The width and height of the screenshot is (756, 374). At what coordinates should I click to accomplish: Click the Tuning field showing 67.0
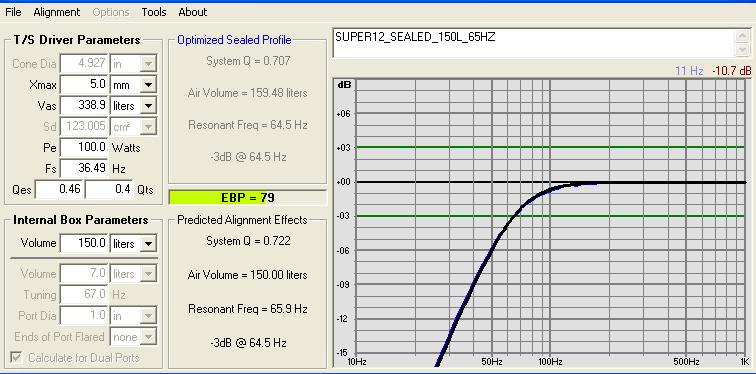(x=84, y=294)
